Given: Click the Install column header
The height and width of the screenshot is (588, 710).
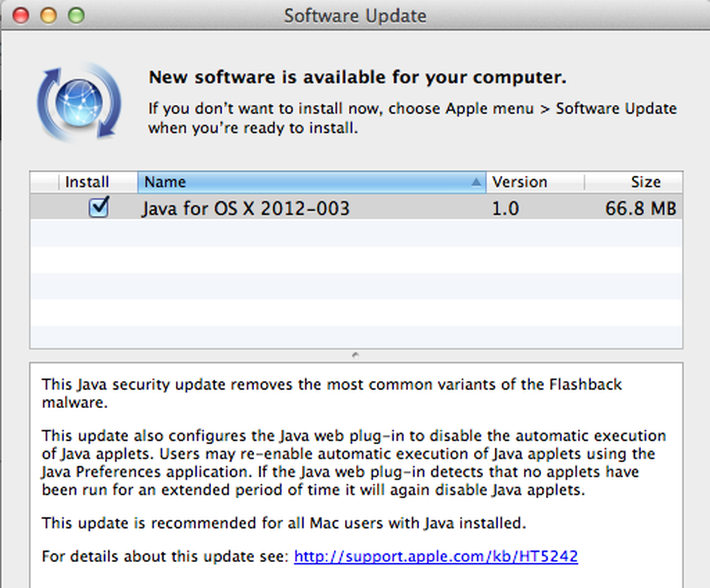Looking at the screenshot, I should 87,182.
